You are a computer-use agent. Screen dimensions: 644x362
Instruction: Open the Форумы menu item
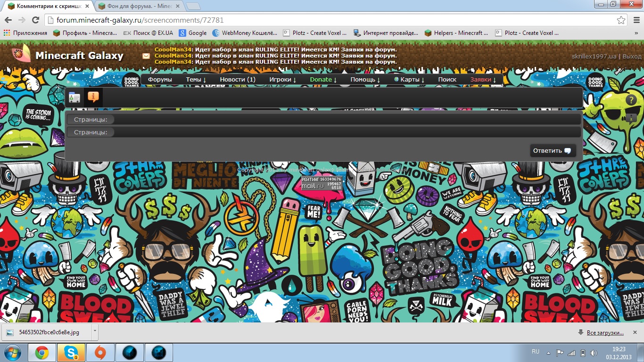coord(160,79)
